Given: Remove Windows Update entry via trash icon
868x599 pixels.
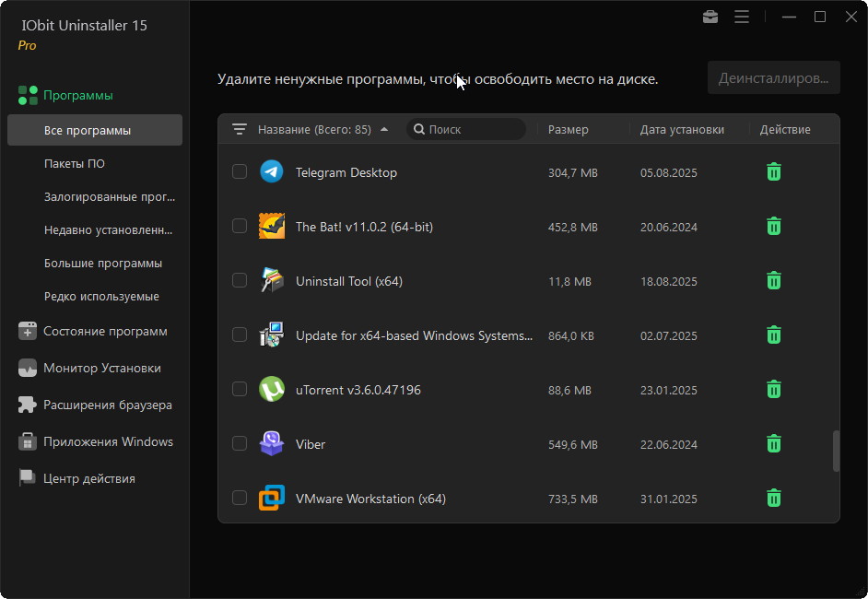Looking at the screenshot, I should click(x=774, y=335).
